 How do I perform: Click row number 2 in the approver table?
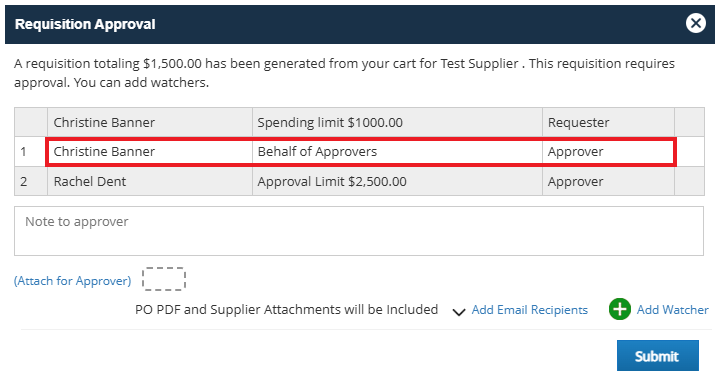pyautogui.click(x=24, y=181)
